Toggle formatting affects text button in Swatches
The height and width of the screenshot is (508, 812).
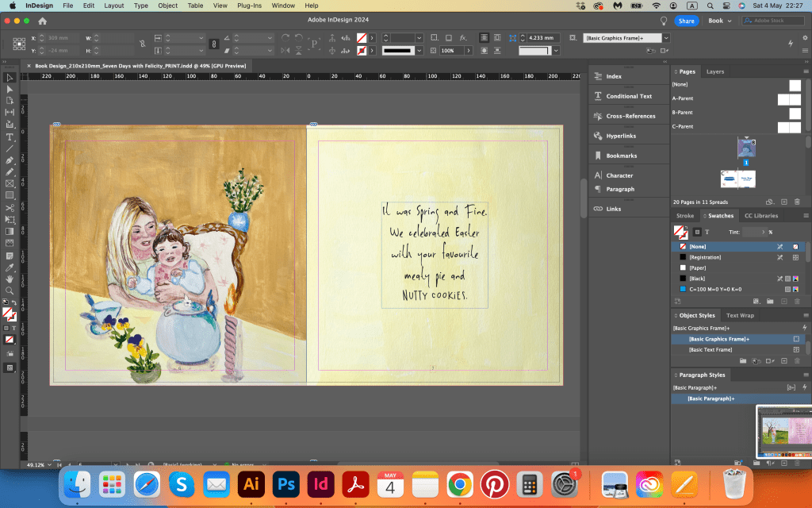(707, 232)
